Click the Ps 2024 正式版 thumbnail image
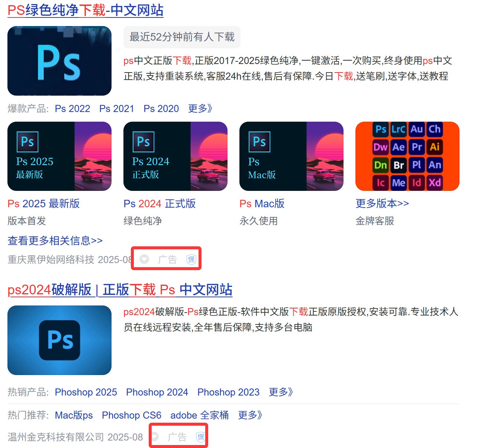 (175, 156)
